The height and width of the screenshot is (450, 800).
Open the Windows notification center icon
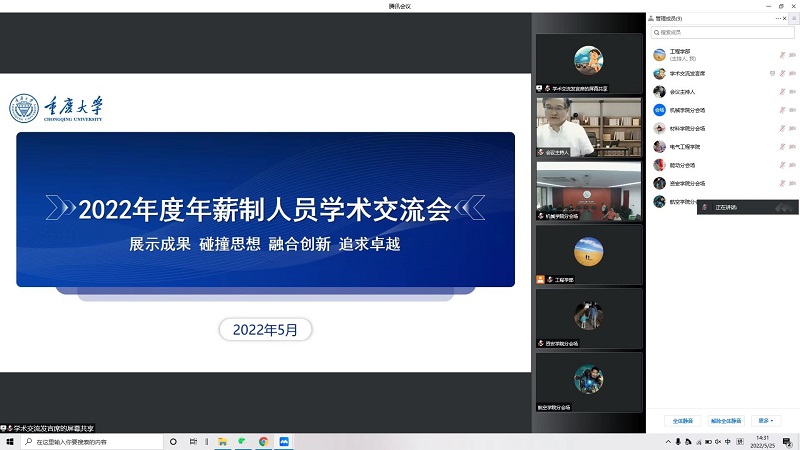788,442
